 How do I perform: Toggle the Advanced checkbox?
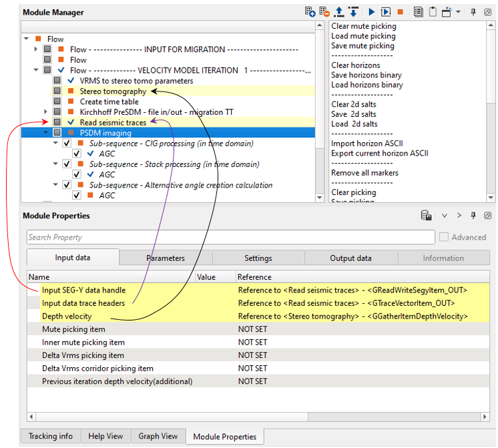coord(445,237)
